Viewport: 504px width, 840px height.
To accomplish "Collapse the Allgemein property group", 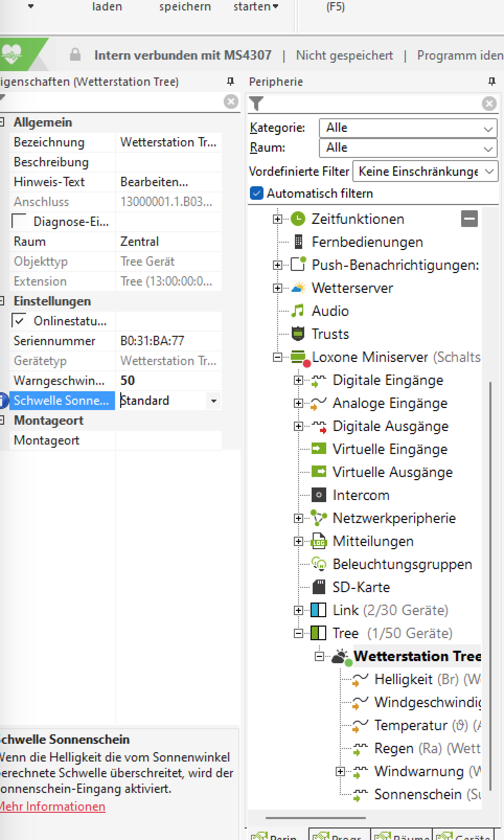I will [2, 122].
